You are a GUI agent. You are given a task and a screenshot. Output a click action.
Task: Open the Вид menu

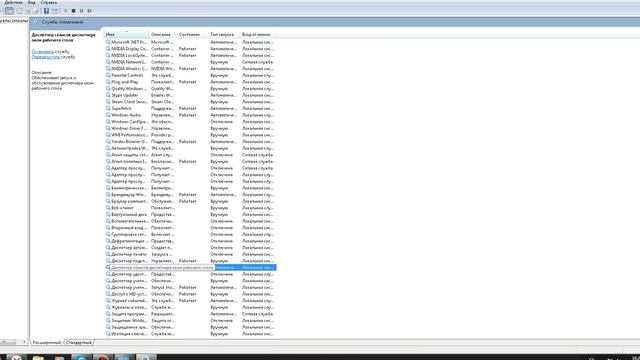click(x=31, y=2)
